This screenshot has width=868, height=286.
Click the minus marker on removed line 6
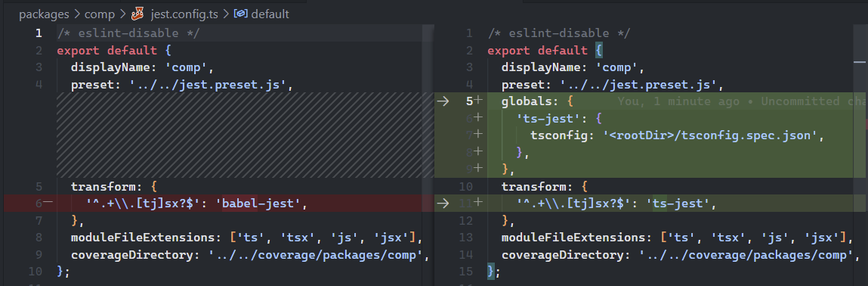(48, 204)
